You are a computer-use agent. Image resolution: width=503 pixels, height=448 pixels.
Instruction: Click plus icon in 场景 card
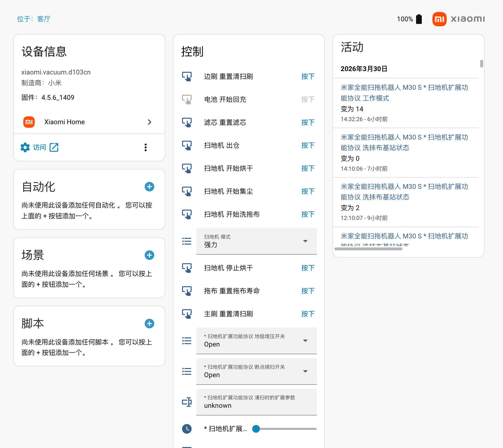(x=149, y=255)
